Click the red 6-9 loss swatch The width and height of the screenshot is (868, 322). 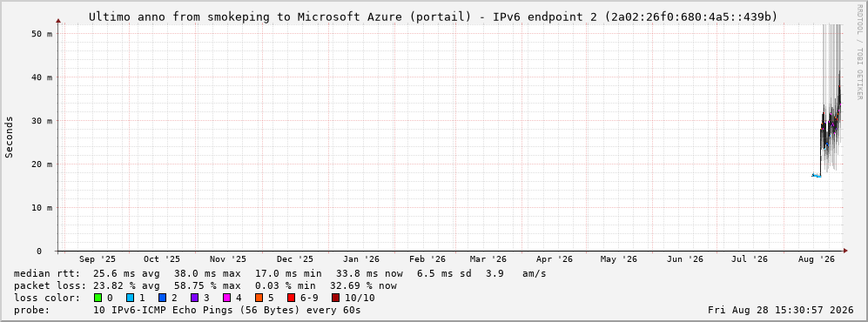point(291,298)
